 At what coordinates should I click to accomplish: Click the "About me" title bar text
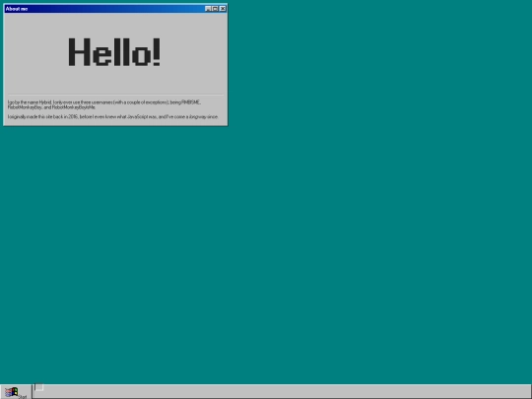[x=17, y=9]
